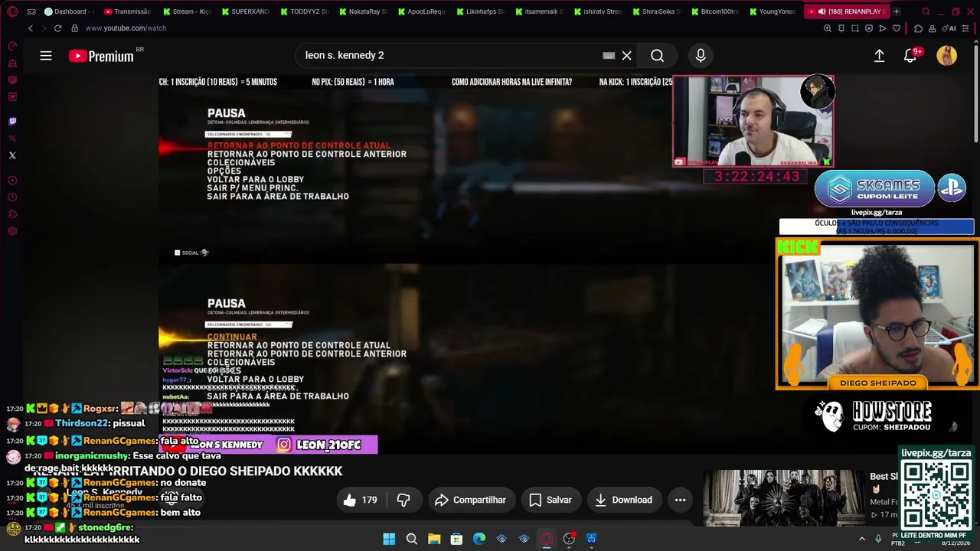Open Opera tab search magnifier
Screen dimensions: 980x551
pos(926,11)
